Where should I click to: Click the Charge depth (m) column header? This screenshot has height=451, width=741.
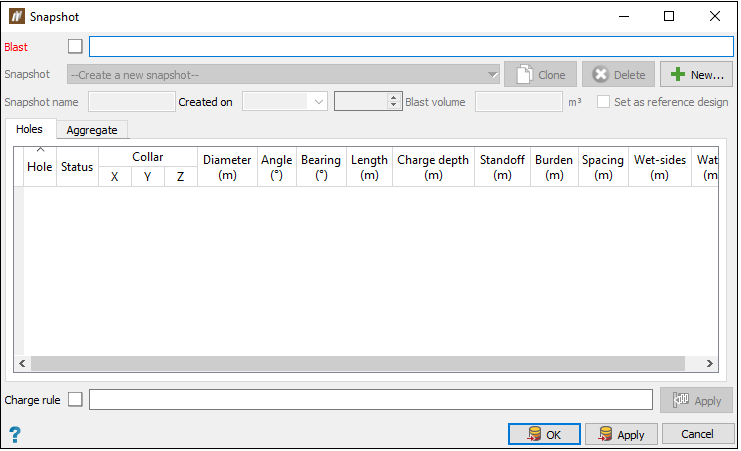(433, 166)
